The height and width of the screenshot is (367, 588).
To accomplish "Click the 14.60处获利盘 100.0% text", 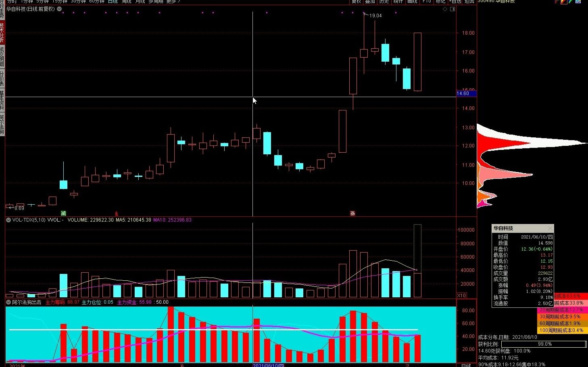I will click(505, 351).
